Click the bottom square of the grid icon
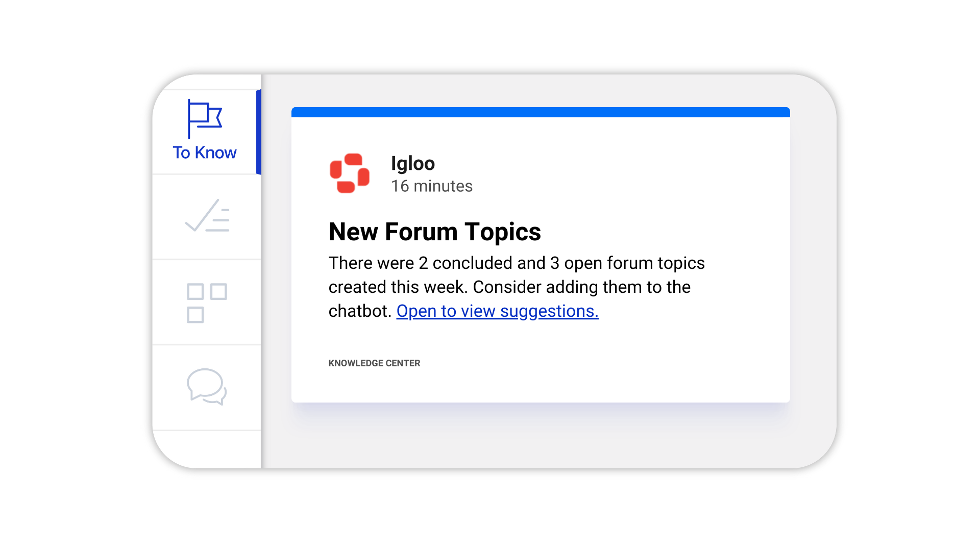Screen dimensions: 980x551 [195, 315]
